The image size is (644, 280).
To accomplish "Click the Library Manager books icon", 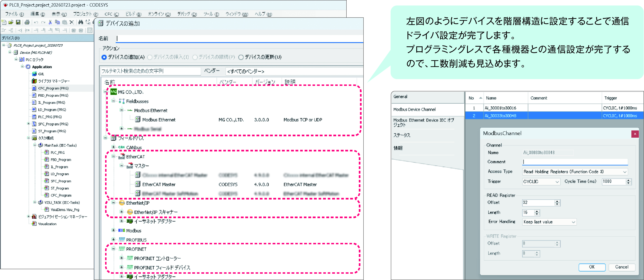I will coord(34,81).
